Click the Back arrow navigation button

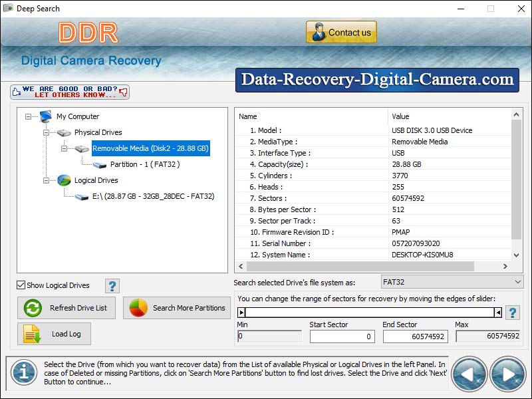(469, 374)
